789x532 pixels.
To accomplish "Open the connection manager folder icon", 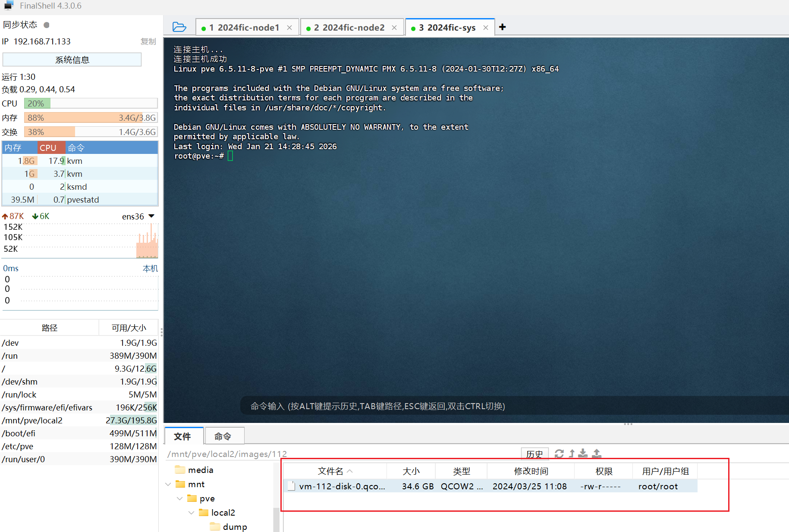I will 179,27.
